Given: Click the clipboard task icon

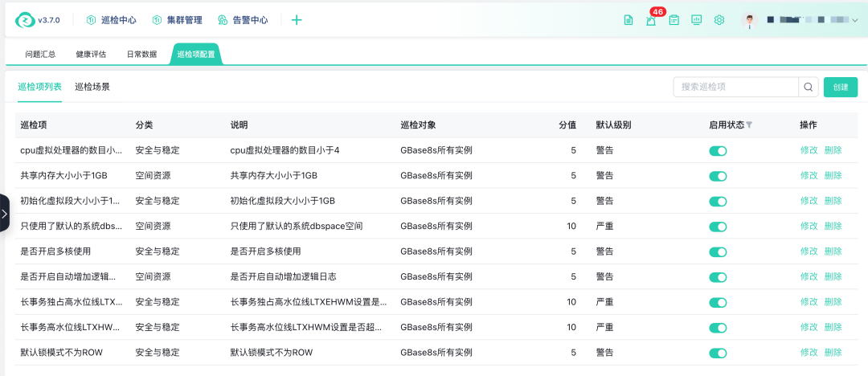Looking at the screenshot, I should coord(674,20).
